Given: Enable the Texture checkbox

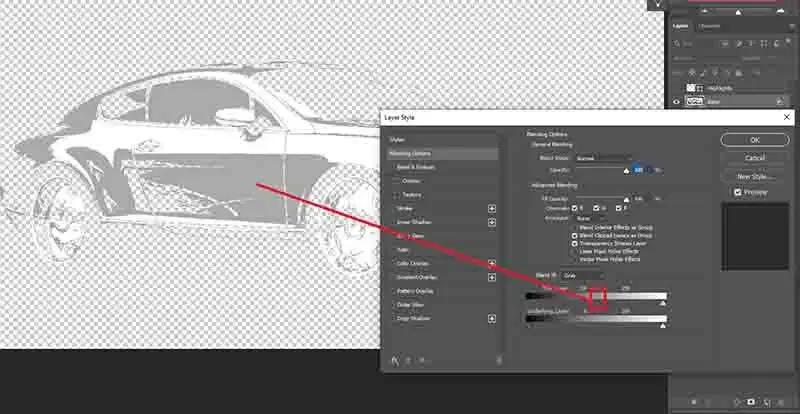Looking at the screenshot, I should [396, 195].
